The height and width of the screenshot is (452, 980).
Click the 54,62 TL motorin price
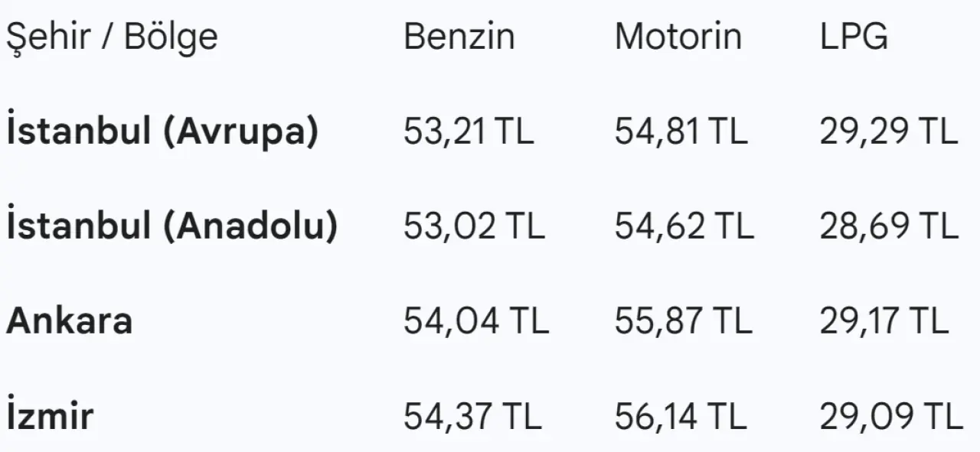(684, 226)
